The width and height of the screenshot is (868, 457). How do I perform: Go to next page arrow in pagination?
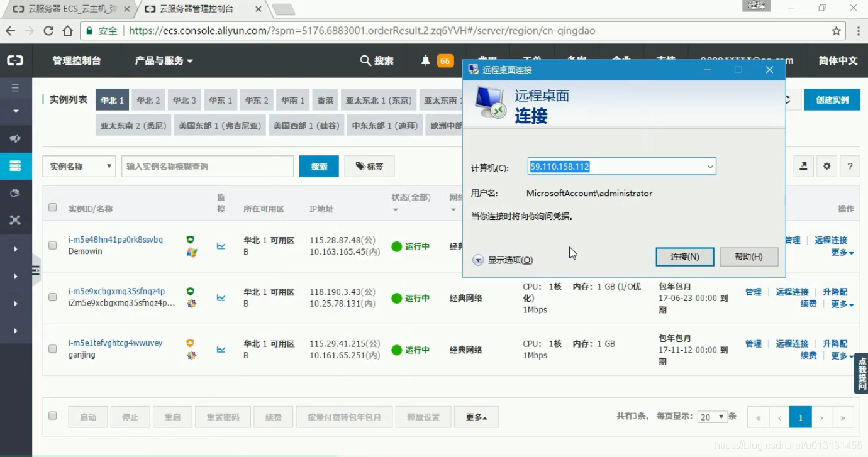821,417
